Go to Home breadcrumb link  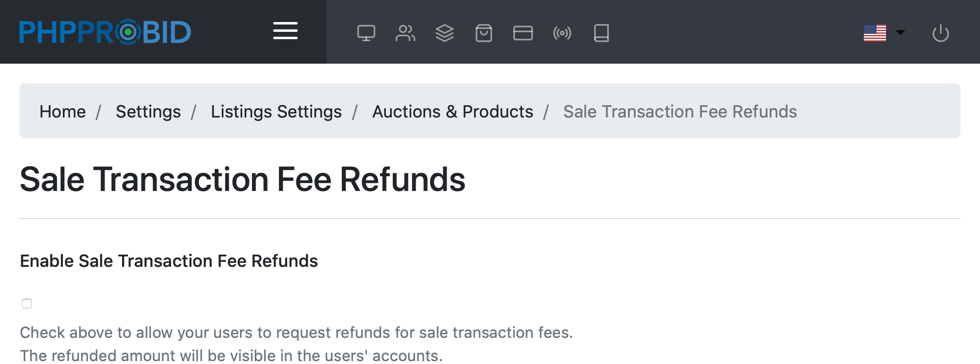click(62, 111)
